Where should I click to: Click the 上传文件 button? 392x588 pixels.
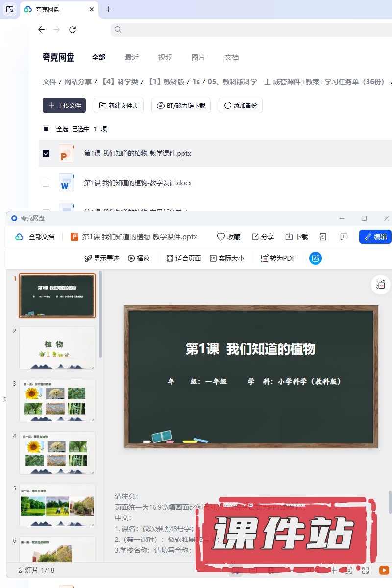(x=64, y=105)
